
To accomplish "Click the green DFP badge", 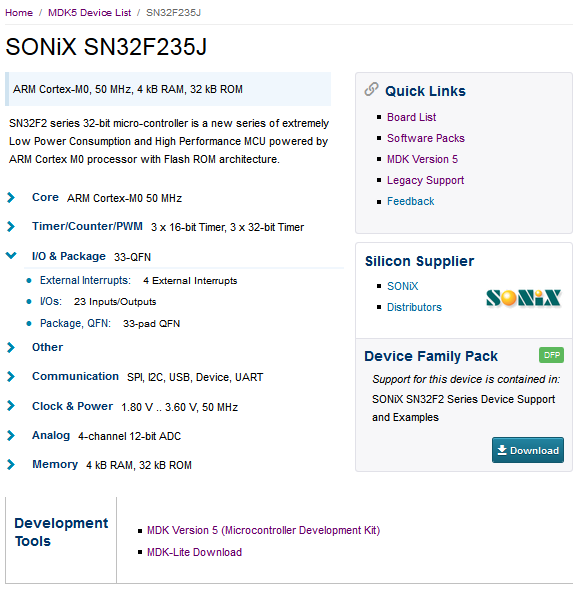I will coord(551,355).
